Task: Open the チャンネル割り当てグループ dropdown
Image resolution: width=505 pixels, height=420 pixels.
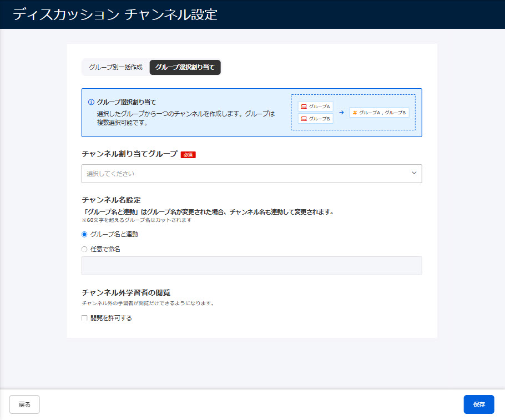Action: coord(251,174)
